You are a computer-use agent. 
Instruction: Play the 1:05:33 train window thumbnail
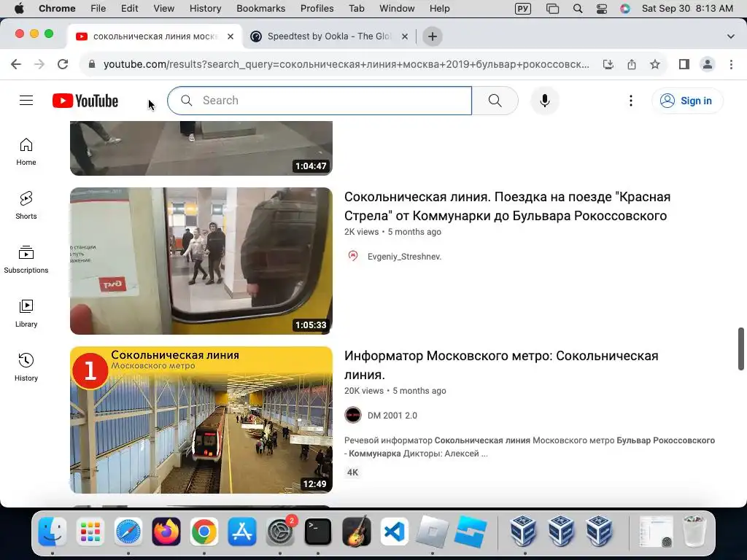click(201, 261)
